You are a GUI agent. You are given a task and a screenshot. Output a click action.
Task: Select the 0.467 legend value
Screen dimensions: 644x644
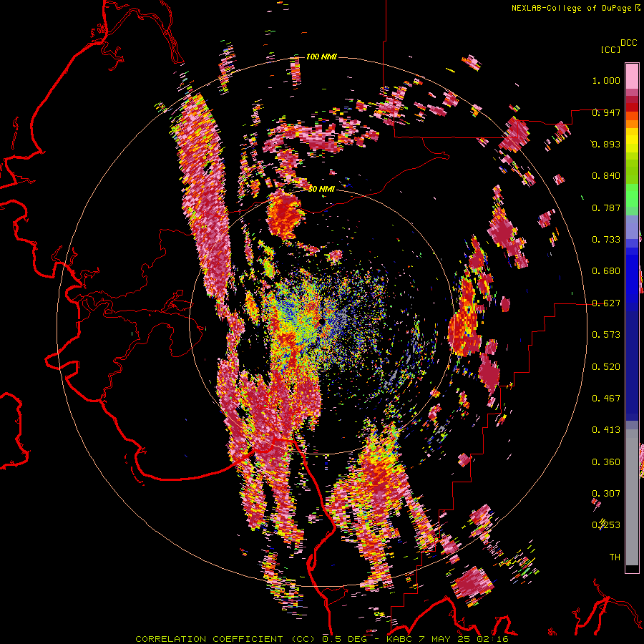point(606,399)
